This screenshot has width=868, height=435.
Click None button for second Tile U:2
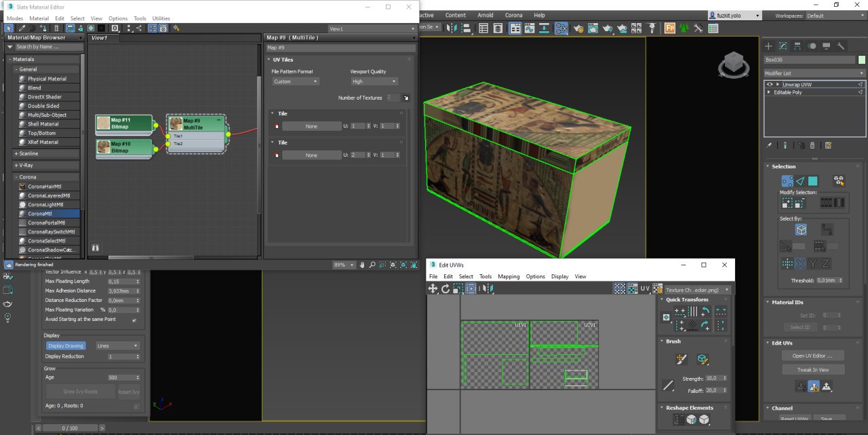312,155
